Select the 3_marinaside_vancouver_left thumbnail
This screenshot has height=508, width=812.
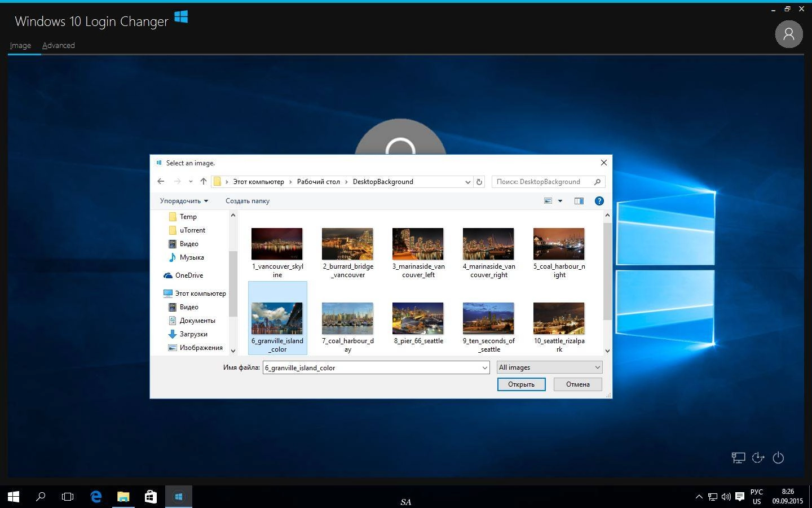418,244
